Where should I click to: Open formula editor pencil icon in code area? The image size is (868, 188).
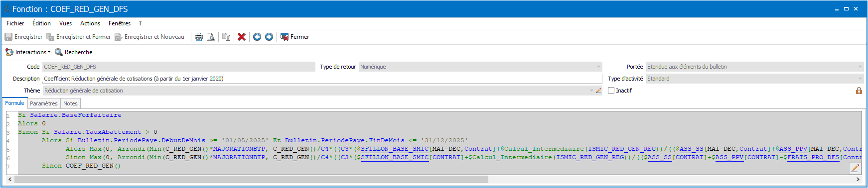[x=855, y=168]
